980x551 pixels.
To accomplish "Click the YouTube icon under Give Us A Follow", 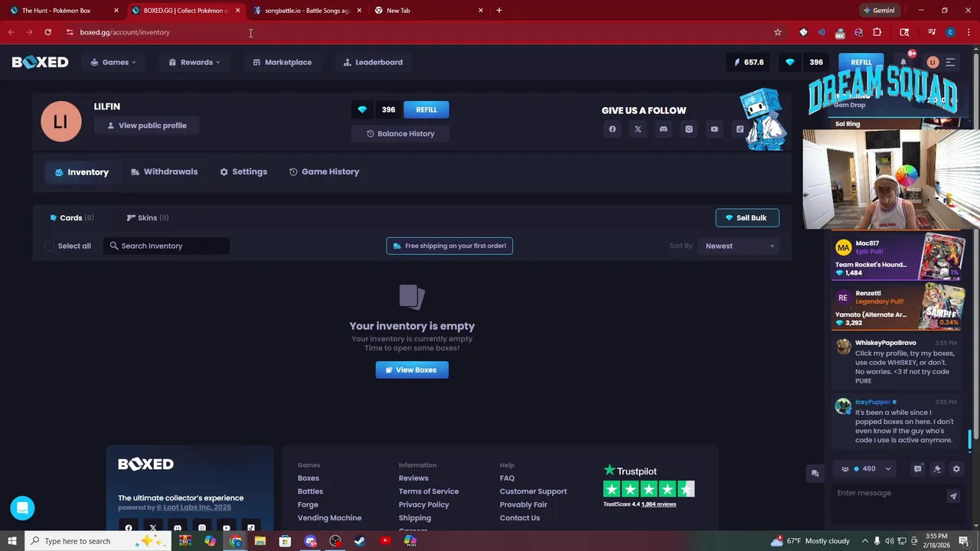I will (714, 129).
